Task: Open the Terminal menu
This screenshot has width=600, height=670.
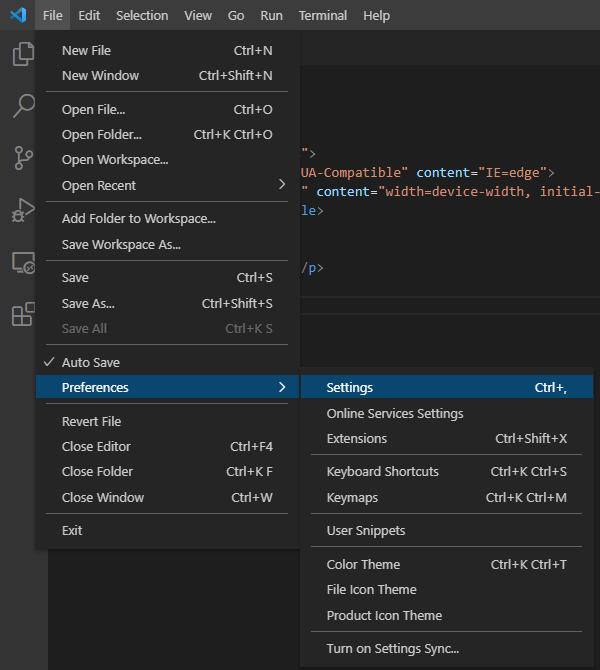Action: click(323, 15)
